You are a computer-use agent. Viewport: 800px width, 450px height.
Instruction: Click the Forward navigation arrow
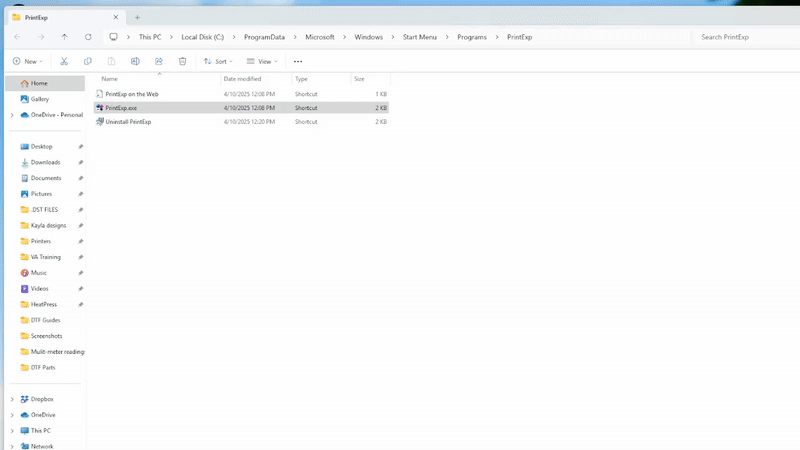click(41, 37)
